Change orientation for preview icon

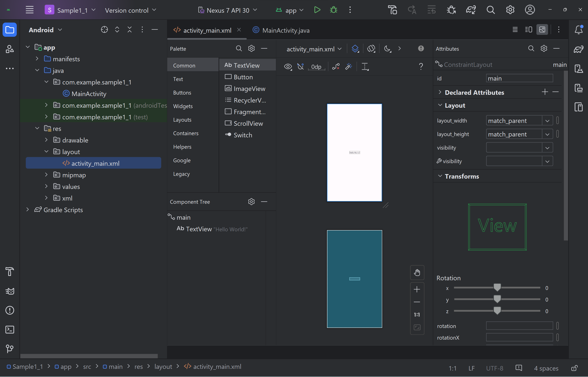click(371, 49)
